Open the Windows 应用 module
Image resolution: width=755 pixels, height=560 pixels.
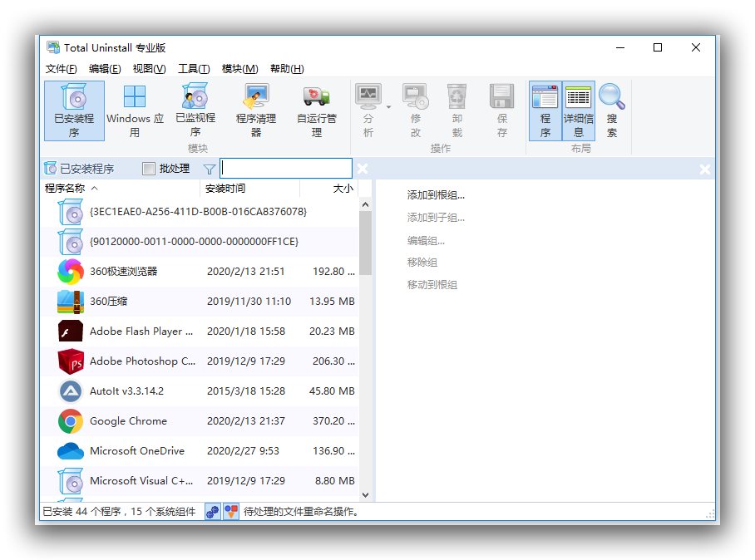(135, 111)
